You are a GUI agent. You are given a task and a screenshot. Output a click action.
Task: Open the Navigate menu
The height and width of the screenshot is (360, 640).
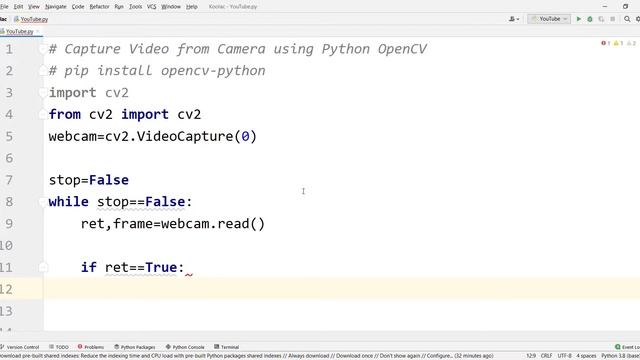[56, 7]
